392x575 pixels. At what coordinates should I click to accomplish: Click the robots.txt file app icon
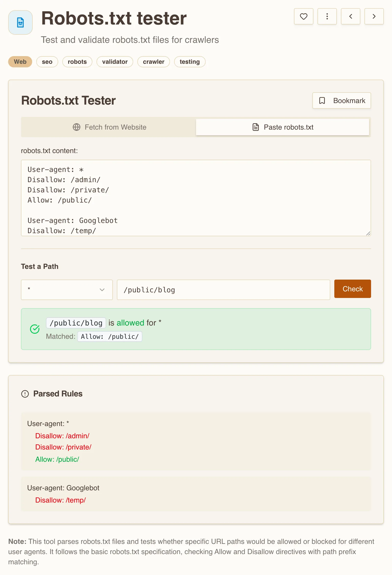pyautogui.click(x=20, y=22)
